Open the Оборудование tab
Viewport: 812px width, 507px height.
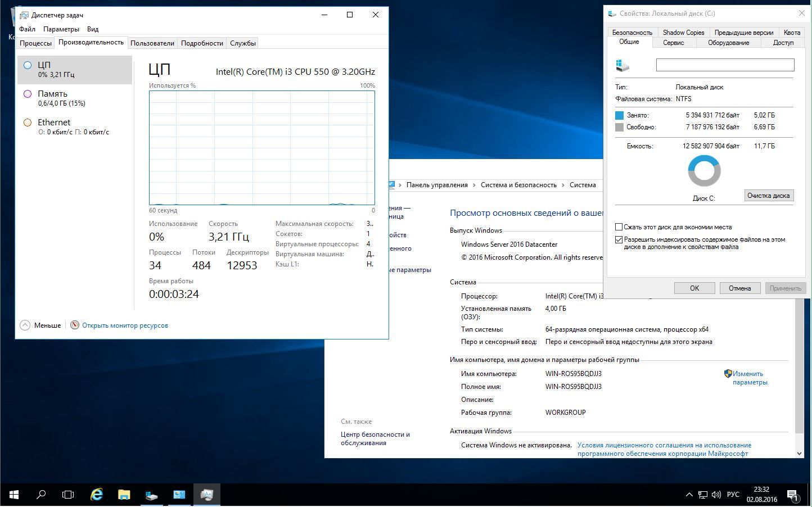(728, 43)
